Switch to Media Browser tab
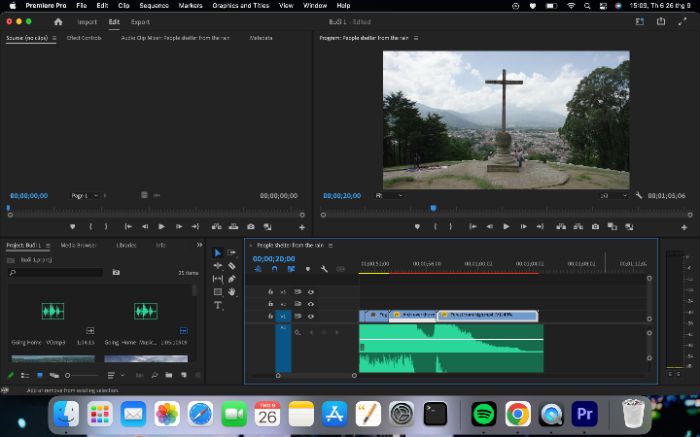 point(78,245)
